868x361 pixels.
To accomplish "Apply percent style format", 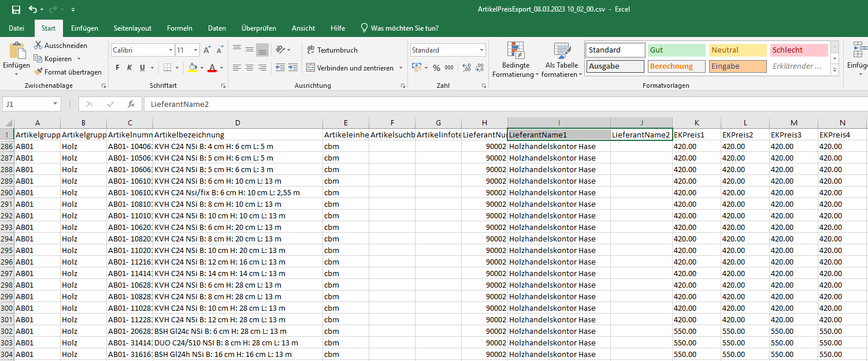I will coord(437,68).
